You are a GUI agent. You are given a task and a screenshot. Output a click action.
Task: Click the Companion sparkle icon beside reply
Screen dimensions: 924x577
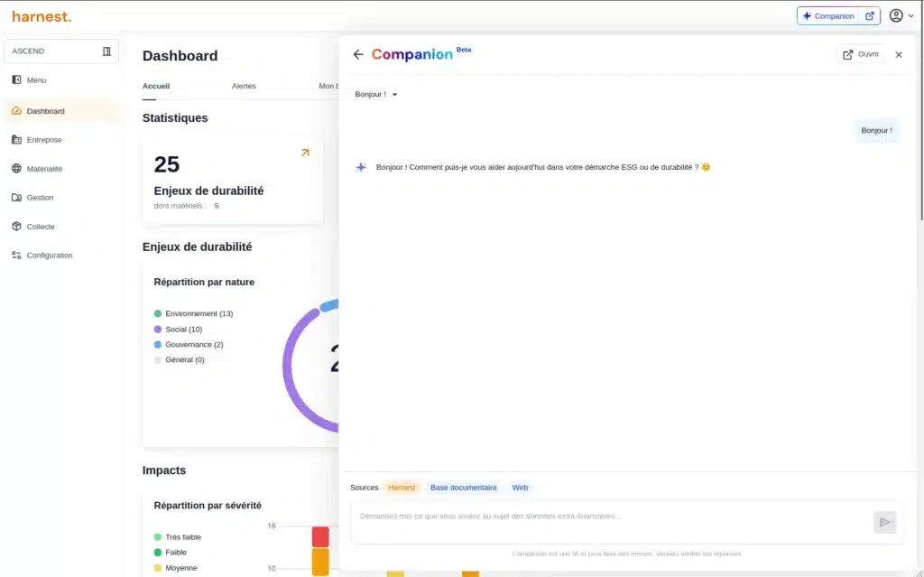pos(361,168)
